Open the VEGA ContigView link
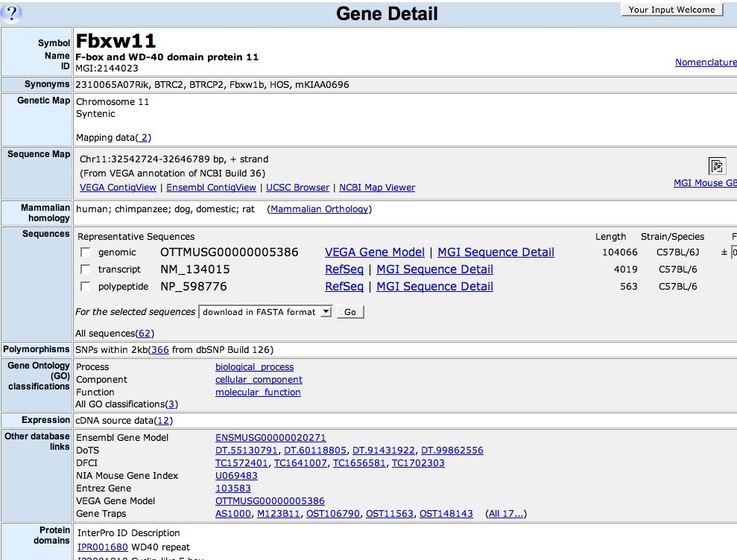 click(118, 188)
